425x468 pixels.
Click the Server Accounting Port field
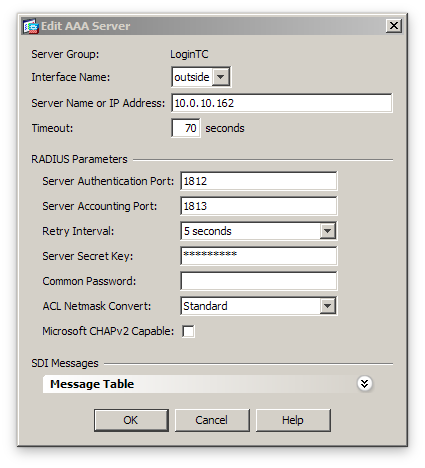pos(259,206)
